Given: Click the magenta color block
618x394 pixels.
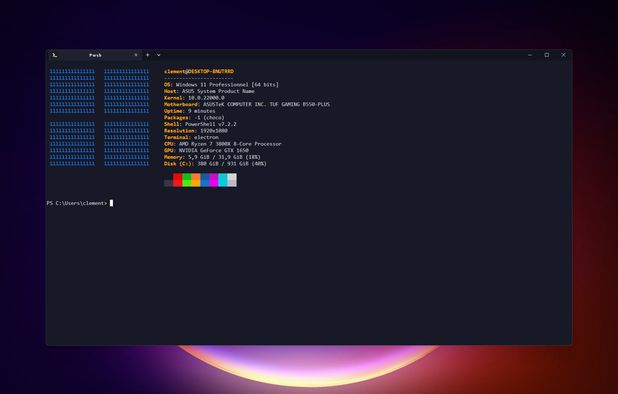Looking at the screenshot, I should click(214, 180).
